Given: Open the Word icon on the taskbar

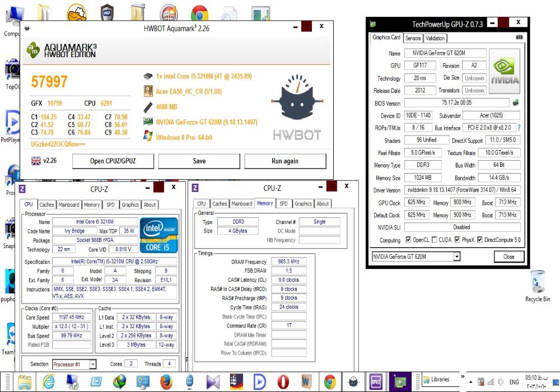Looking at the screenshot, I should [x=306, y=382].
